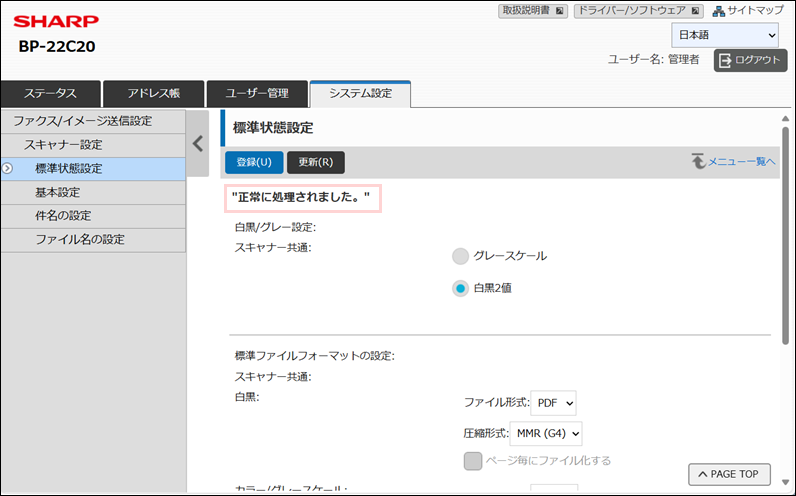Screen dimensions: 796x496
Task: Click the SHARP logo
Action: point(56,21)
